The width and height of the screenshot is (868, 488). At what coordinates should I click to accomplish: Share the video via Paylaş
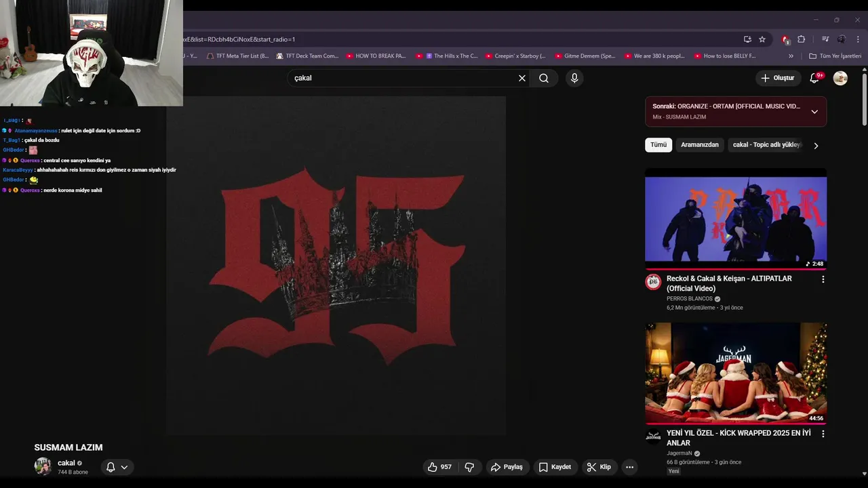(507, 467)
